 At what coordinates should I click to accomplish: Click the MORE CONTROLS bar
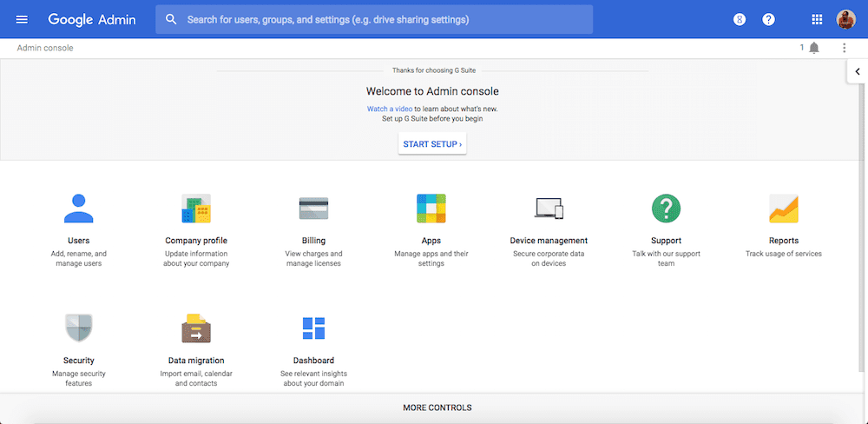pos(434,408)
